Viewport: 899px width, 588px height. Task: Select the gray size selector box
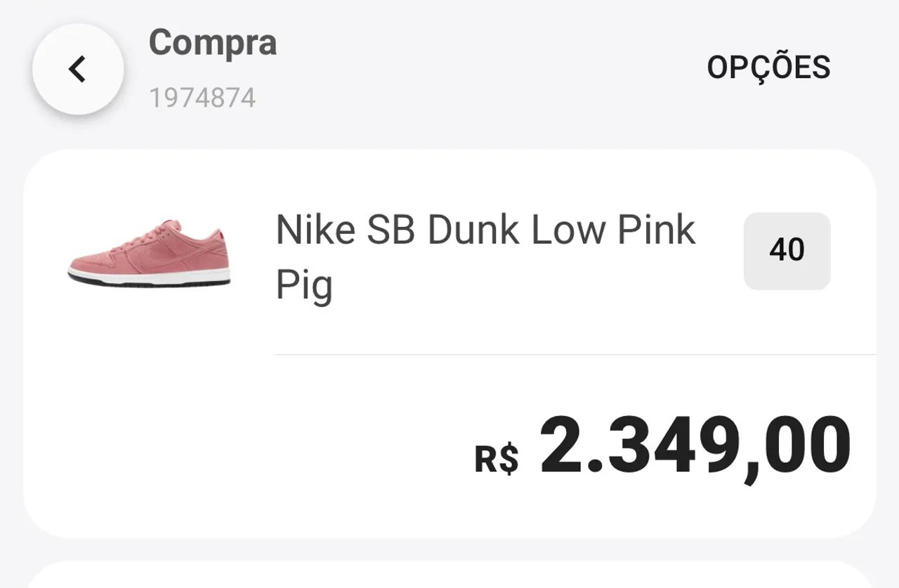787,251
